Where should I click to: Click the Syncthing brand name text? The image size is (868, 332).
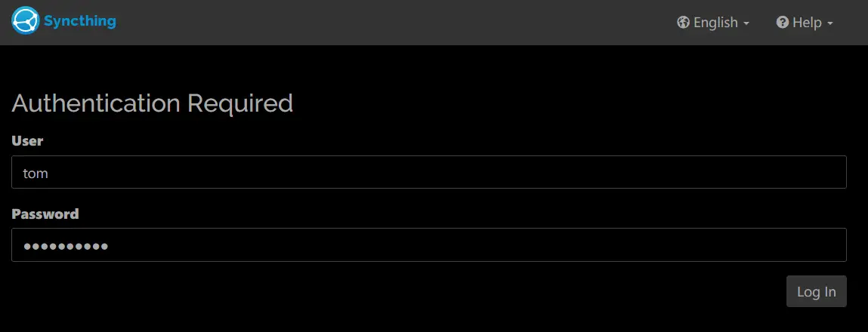coord(80,22)
